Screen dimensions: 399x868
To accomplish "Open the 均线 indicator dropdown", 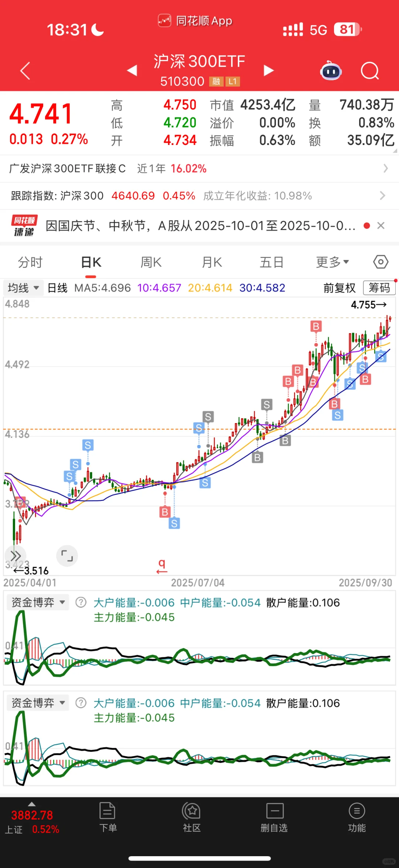I will (x=23, y=288).
